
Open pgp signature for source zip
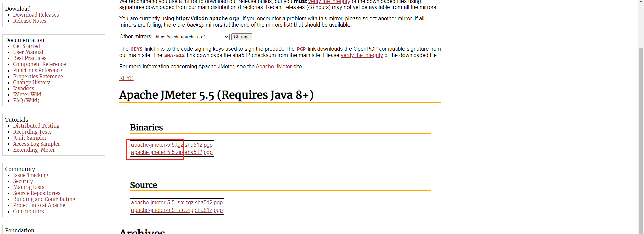tap(218, 210)
